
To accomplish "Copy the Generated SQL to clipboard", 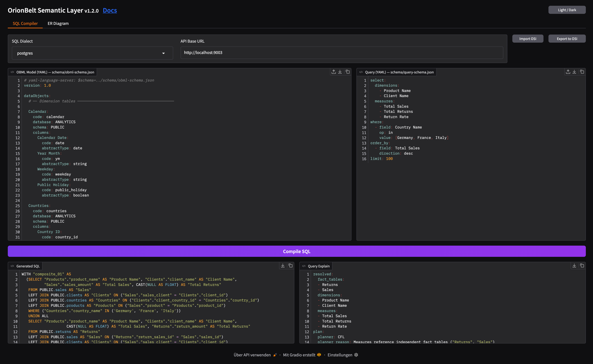I will point(291,266).
